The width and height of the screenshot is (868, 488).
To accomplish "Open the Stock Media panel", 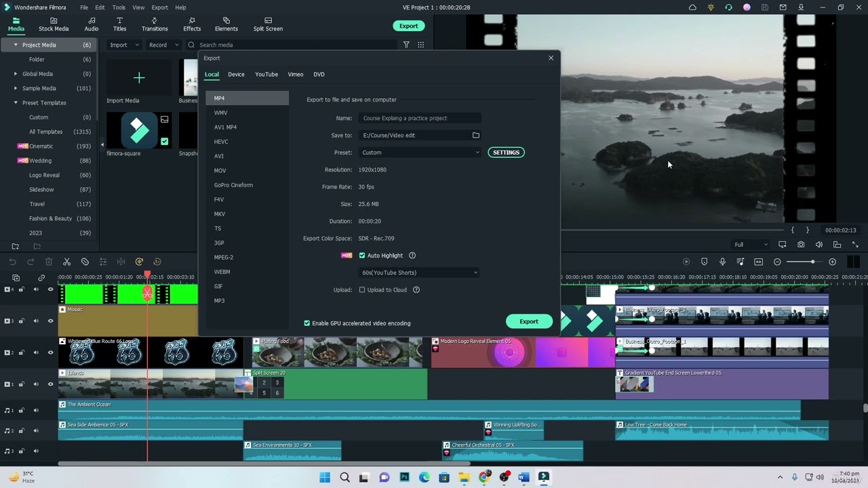I will (54, 24).
